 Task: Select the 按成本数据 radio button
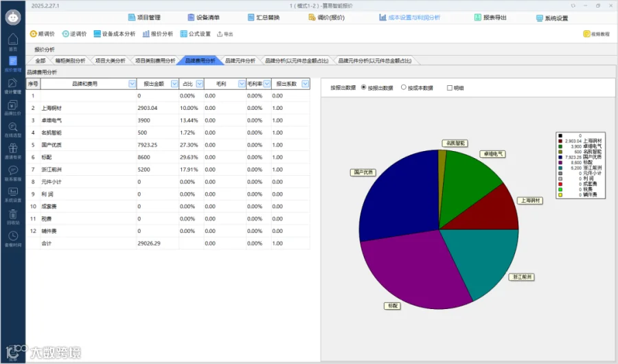tap(404, 87)
